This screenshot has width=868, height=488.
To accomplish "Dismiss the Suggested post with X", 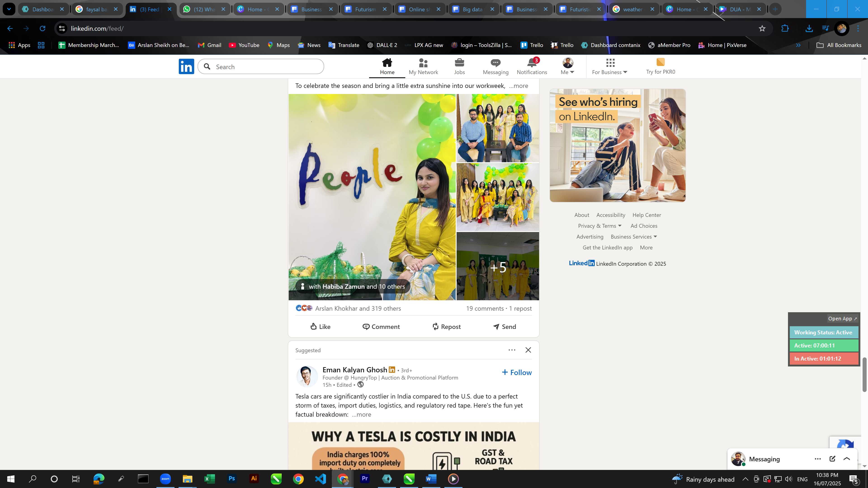I will click(528, 350).
